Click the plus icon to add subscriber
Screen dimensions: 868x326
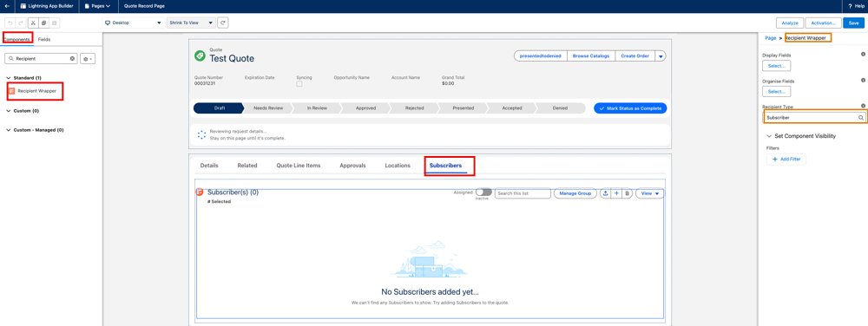[616, 193]
